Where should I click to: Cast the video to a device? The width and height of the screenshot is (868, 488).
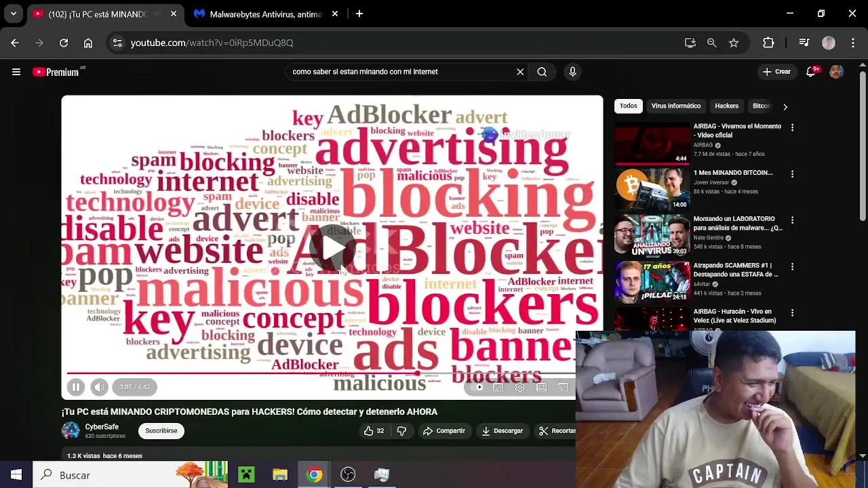coord(563,388)
